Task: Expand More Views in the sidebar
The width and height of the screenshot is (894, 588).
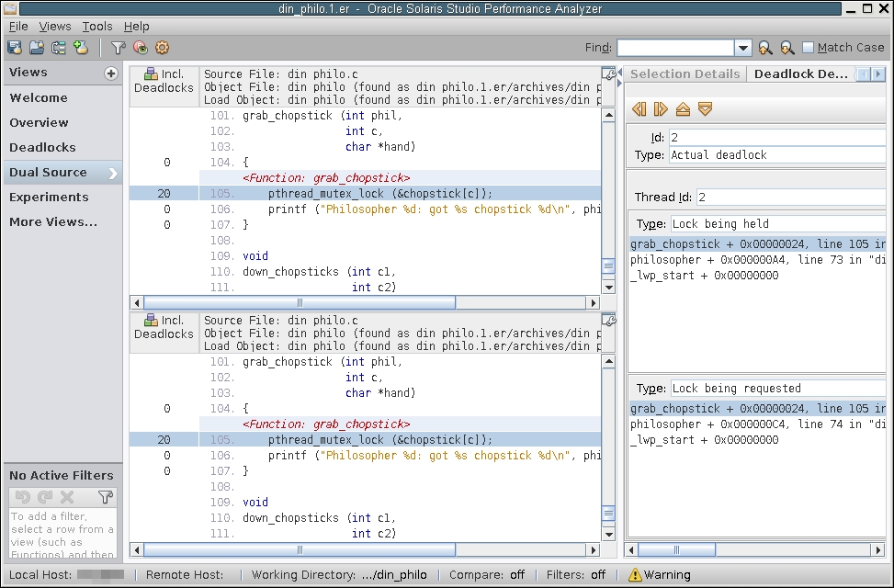Action: [x=53, y=221]
